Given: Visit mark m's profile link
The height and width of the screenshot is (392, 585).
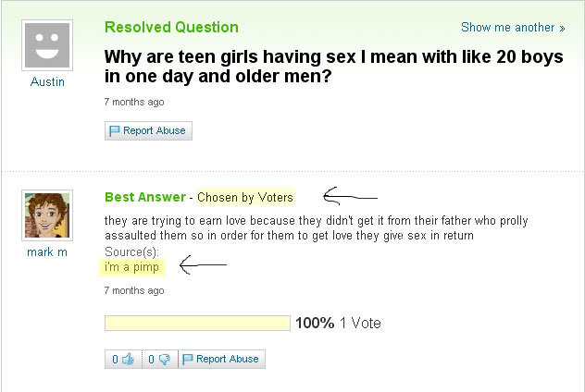Looking at the screenshot, I should pos(47,252).
